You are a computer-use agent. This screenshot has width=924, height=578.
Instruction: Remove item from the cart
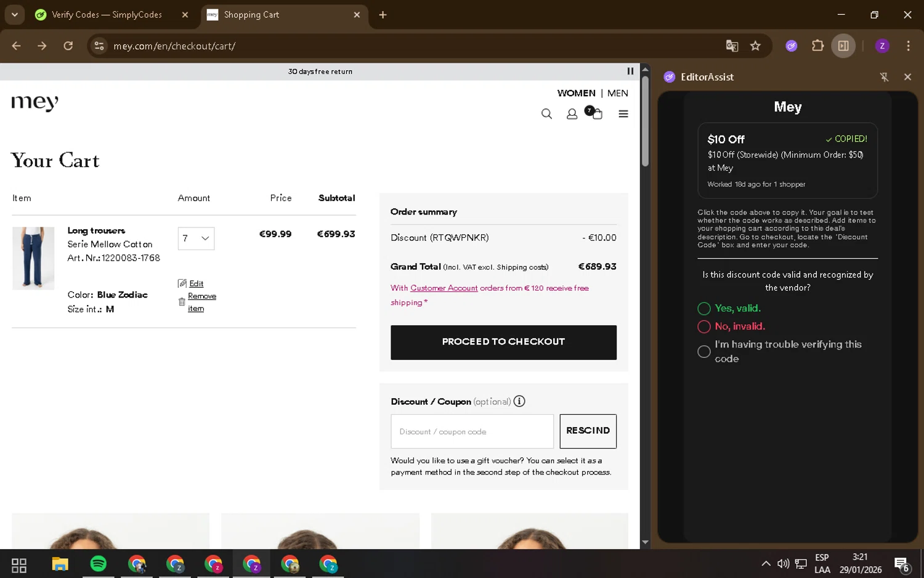201,302
